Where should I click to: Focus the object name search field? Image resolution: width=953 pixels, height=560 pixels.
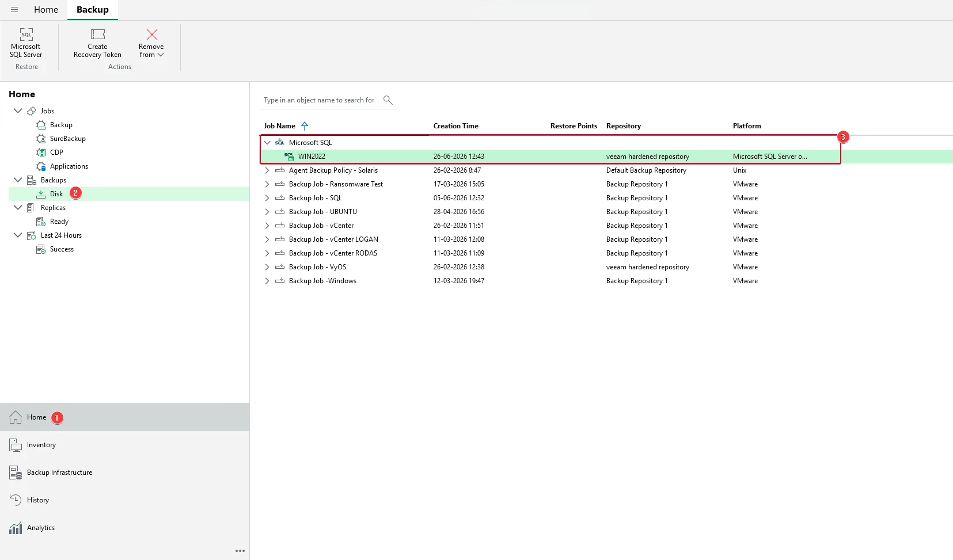320,100
